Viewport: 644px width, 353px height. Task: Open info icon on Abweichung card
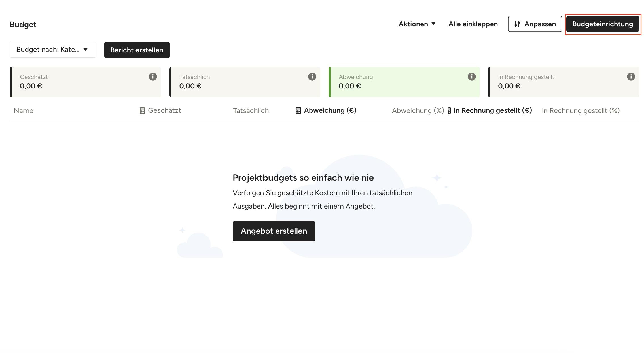(x=472, y=76)
